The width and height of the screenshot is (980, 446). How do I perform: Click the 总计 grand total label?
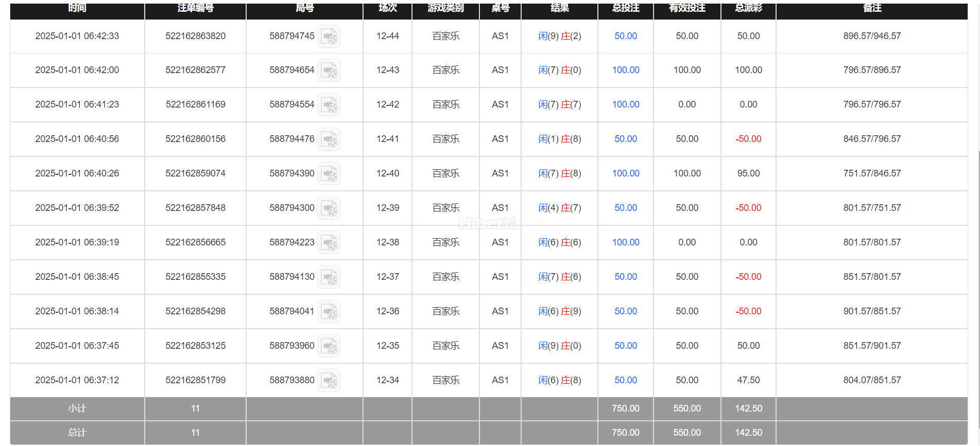[77, 433]
